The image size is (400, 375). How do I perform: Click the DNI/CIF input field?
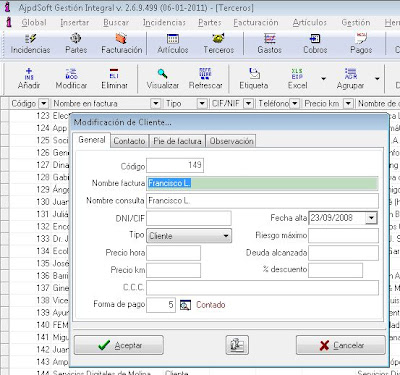(x=189, y=218)
